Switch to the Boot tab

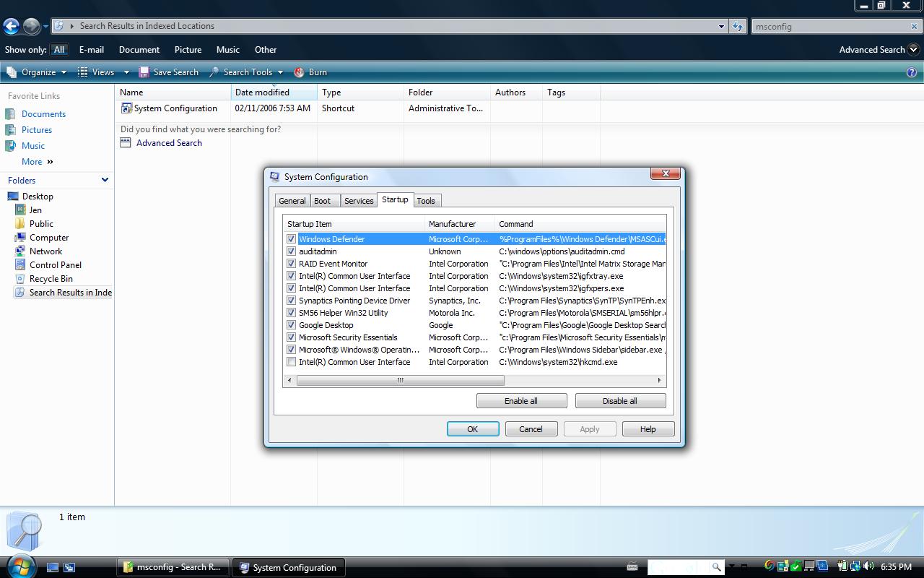click(323, 201)
